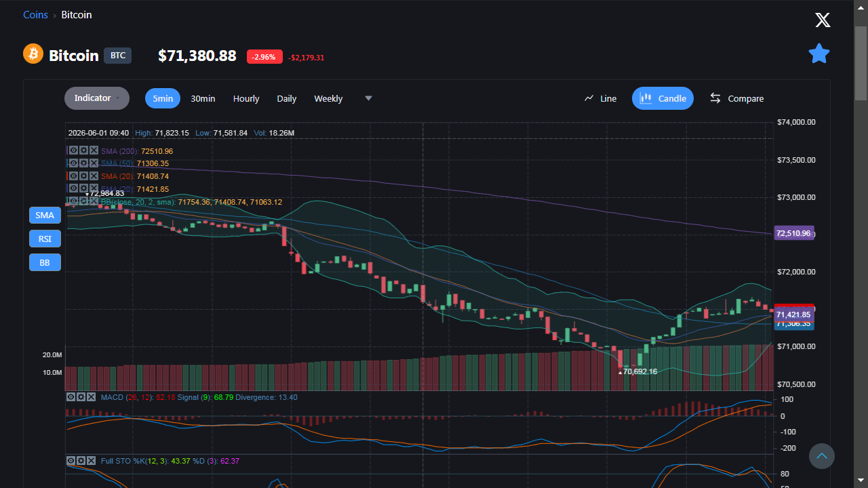Screen dimensions: 868x488
Task: Click the Vol: 18.26M value
Action: coord(274,133)
